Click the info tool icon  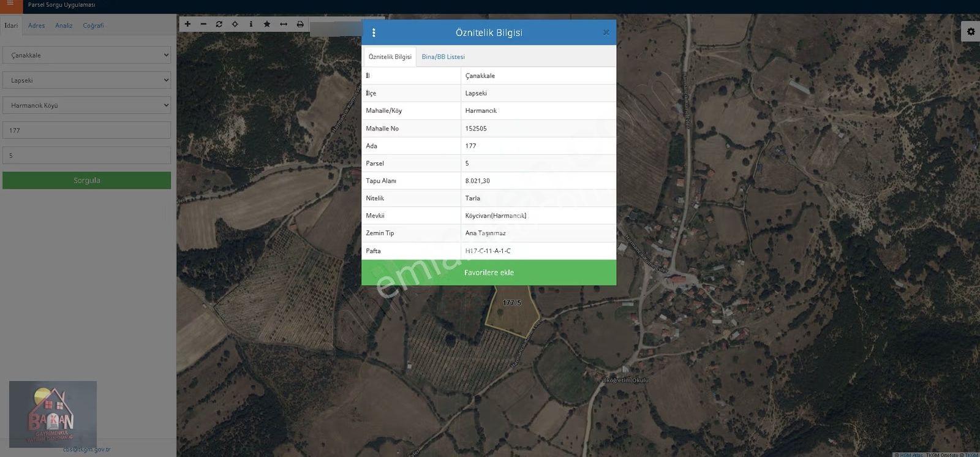(251, 24)
